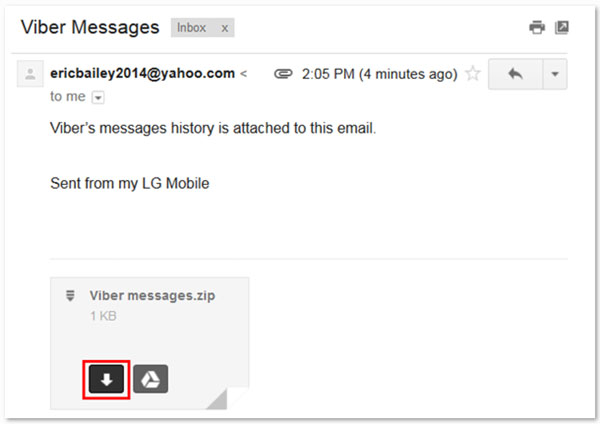Print this email using the printer icon
600x424 pixels.
click(x=536, y=28)
